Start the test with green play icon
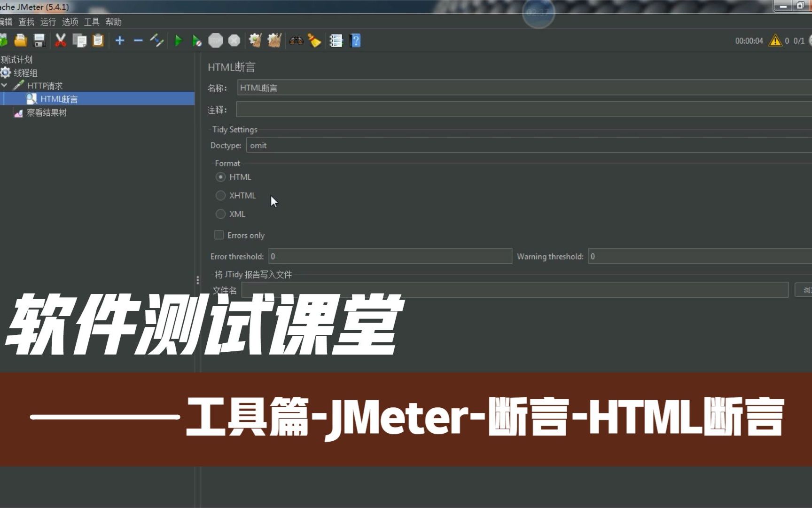812x508 pixels. click(x=179, y=41)
